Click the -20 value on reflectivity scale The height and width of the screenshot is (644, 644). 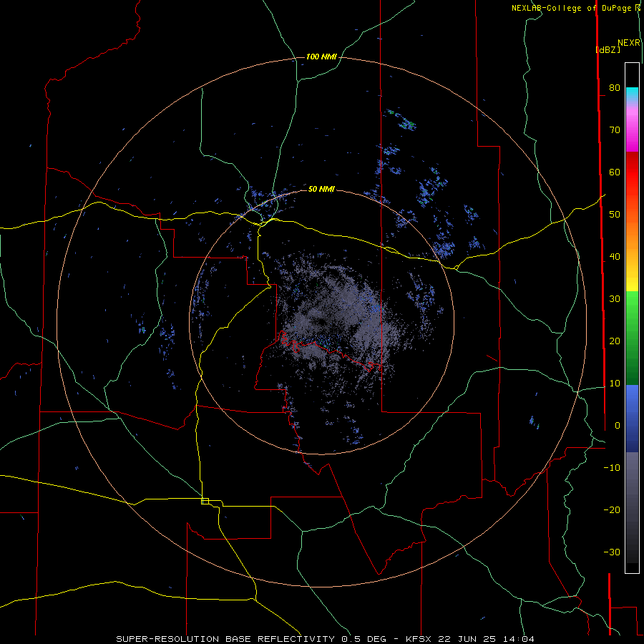click(612, 509)
